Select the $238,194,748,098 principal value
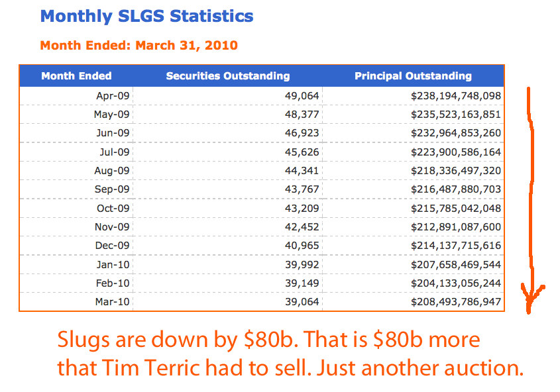 [456, 95]
